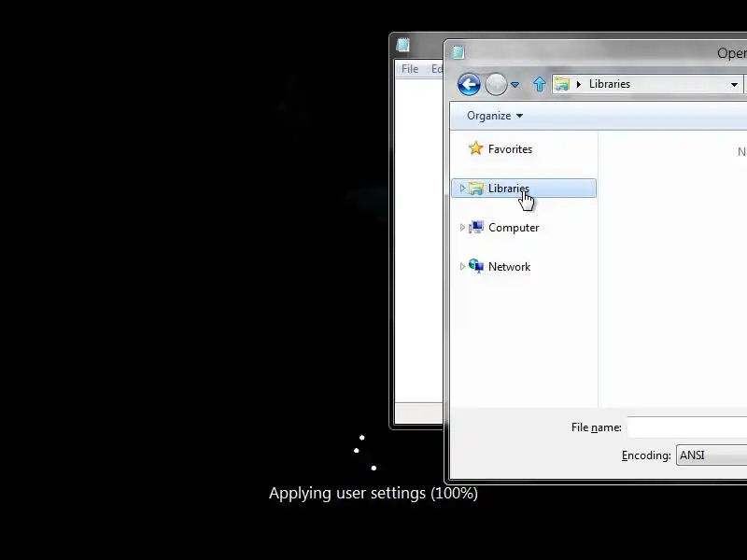Go up one folder level
This screenshot has height=560, width=747.
click(540, 84)
